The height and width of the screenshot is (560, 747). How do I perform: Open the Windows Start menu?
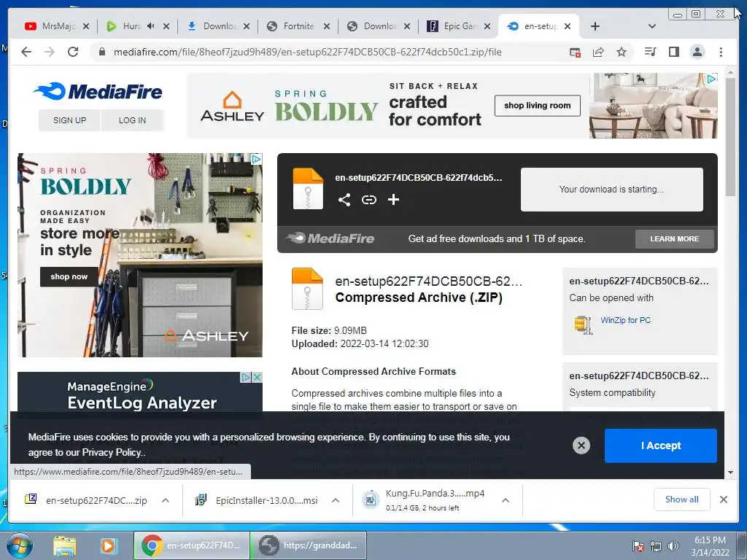(18, 545)
